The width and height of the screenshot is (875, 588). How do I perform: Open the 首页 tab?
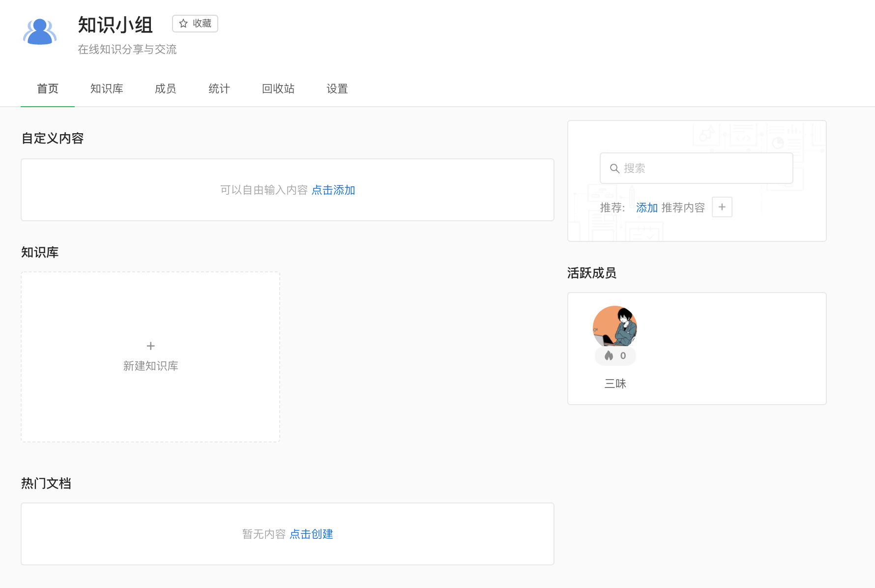(x=48, y=89)
